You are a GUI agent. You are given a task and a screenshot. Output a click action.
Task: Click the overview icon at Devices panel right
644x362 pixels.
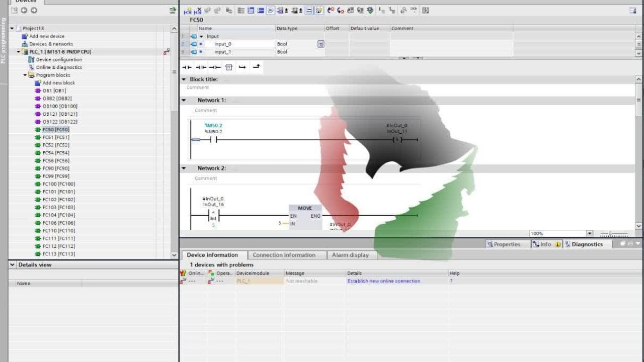point(173,10)
